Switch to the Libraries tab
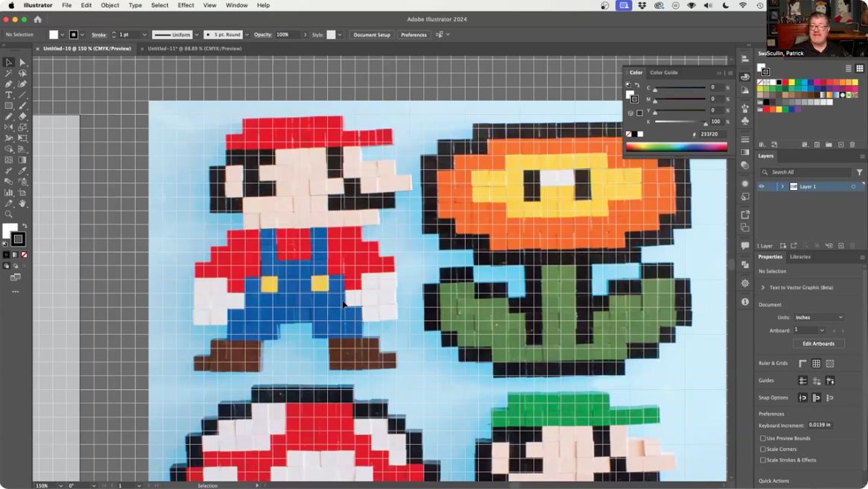Screen dimensions: 868x489 click(x=800, y=257)
